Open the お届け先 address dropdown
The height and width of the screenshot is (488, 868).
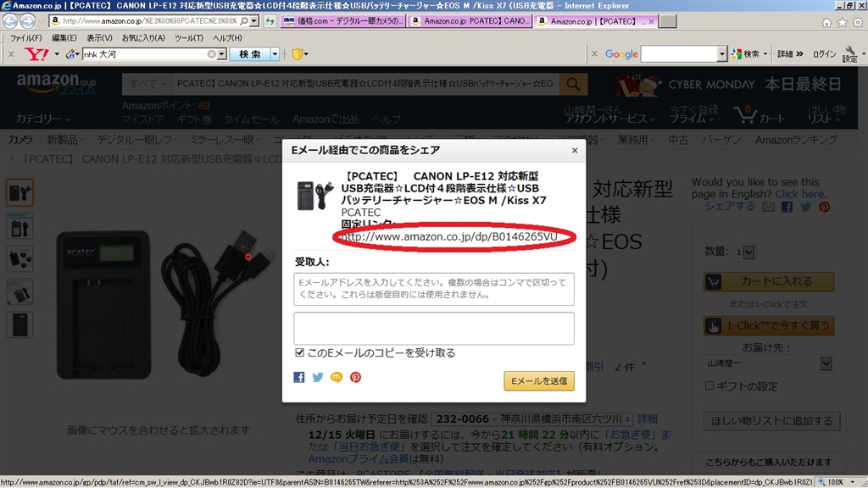768,363
